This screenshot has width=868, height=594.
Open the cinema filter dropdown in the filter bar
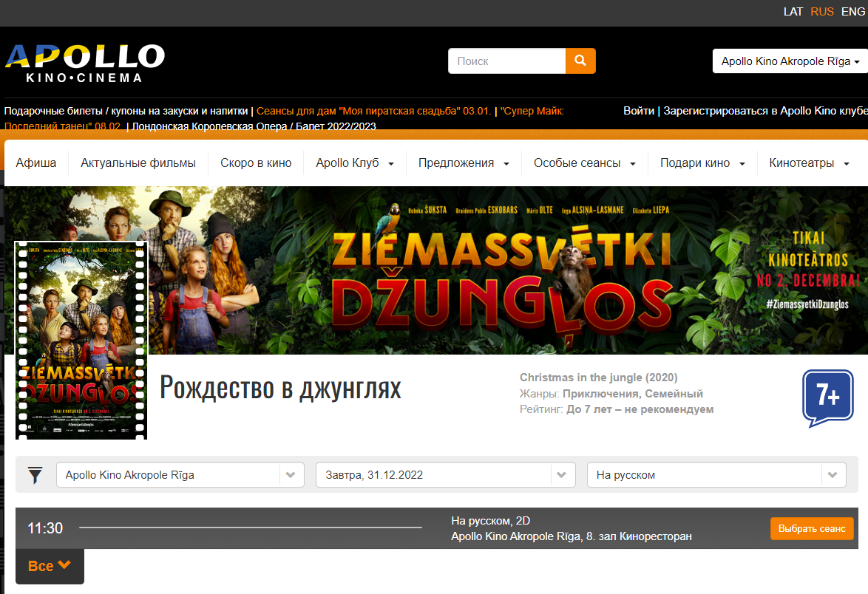[180, 475]
